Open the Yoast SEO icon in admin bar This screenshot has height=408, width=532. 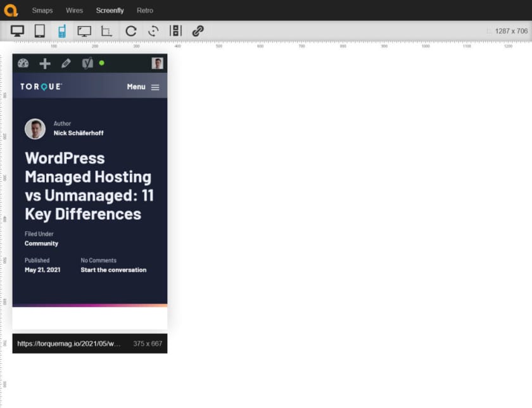click(x=87, y=63)
